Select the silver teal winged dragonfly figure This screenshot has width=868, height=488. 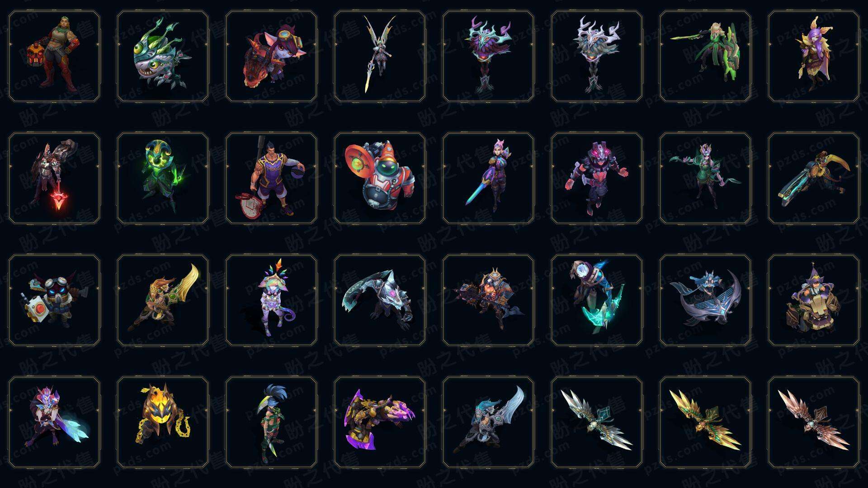597,422
